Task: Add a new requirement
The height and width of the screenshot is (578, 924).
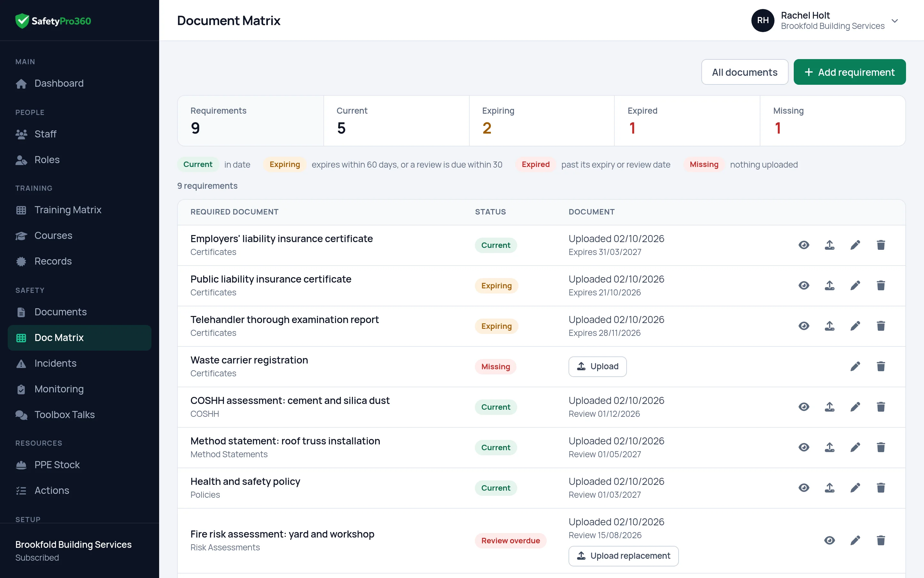Action: coord(850,72)
